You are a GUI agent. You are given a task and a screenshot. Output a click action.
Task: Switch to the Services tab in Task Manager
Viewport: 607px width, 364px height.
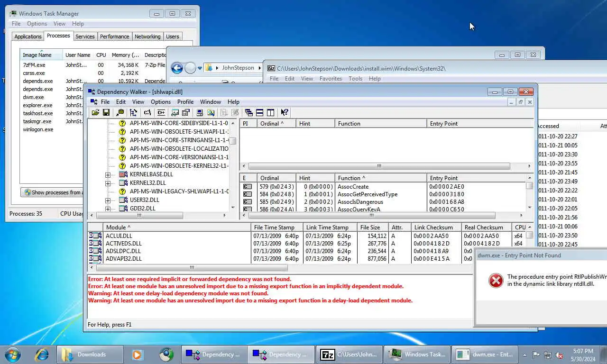85,36
